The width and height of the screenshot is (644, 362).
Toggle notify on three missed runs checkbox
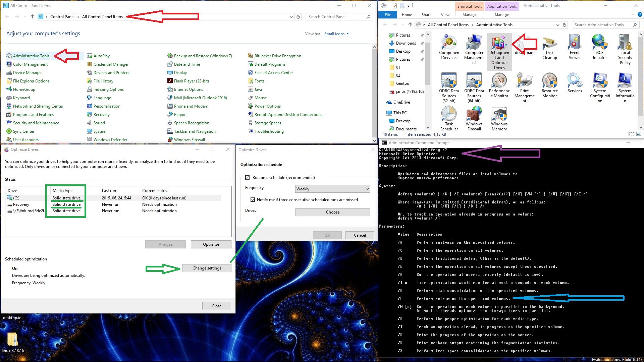tap(253, 199)
